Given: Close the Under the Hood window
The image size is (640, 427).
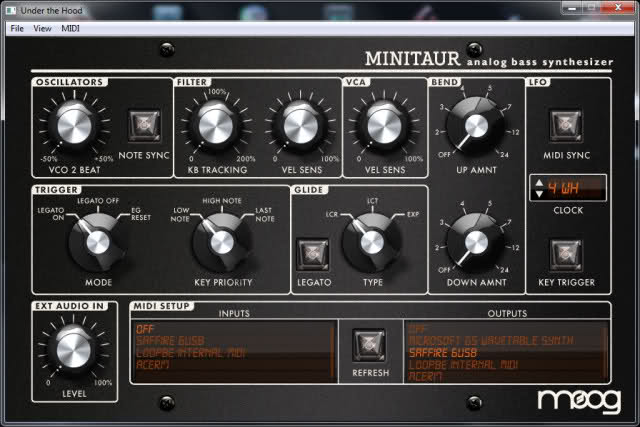Looking at the screenshot, I should [x=618, y=8].
